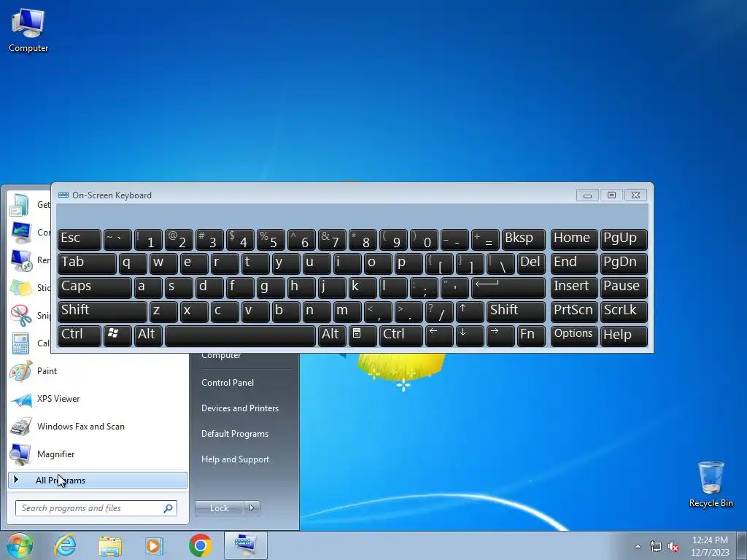The image size is (747, 560).
Task: Open Devices and Printers
Action: 239,408
